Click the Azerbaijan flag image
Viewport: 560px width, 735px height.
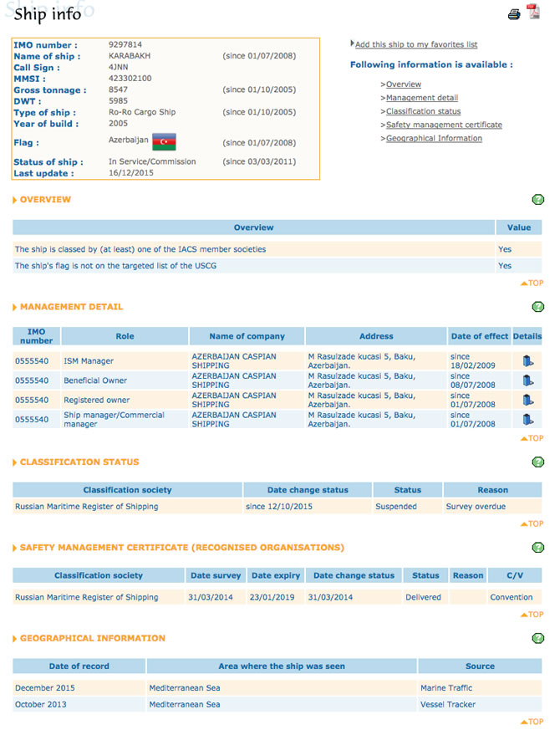point(164,141)
